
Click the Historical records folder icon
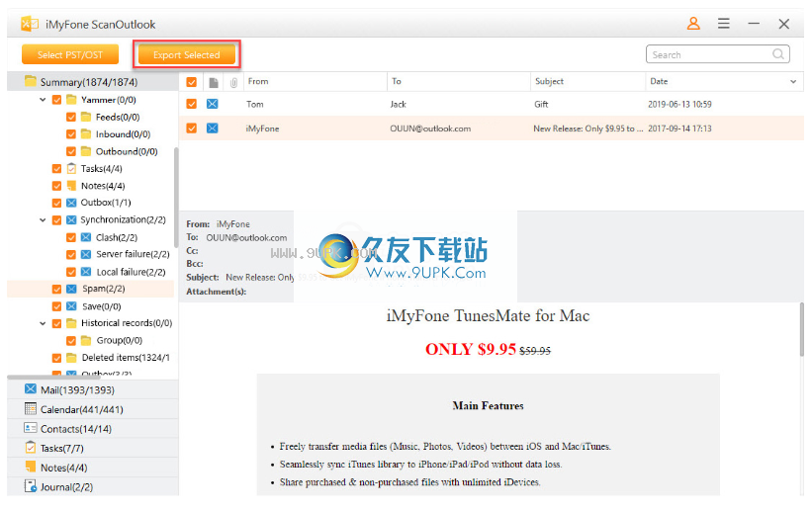(x=71, y=323)
